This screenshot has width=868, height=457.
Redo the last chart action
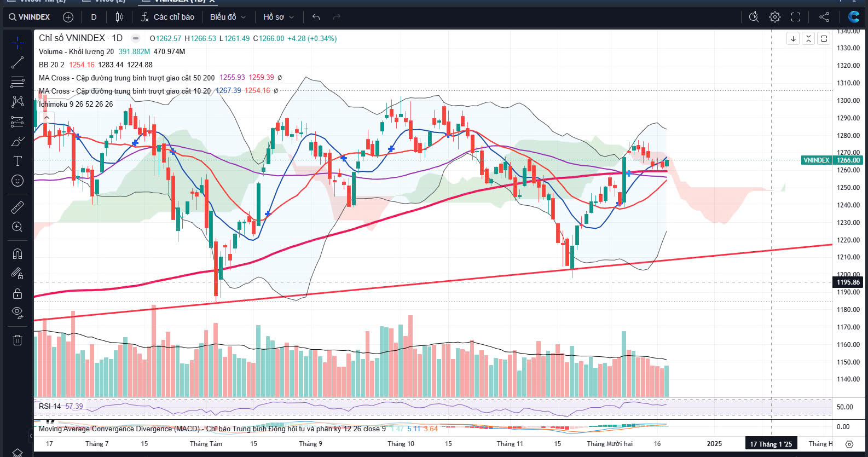point(337,17)
